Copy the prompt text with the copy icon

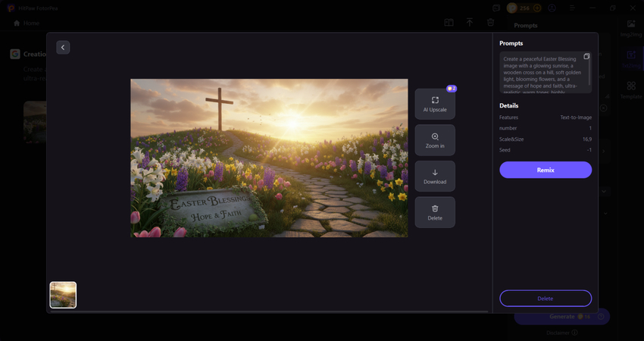586,56
